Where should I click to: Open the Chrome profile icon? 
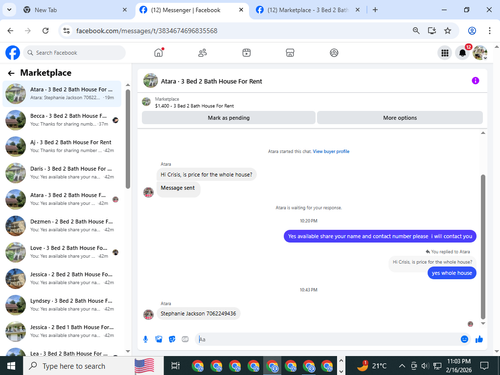coord(472,31)
